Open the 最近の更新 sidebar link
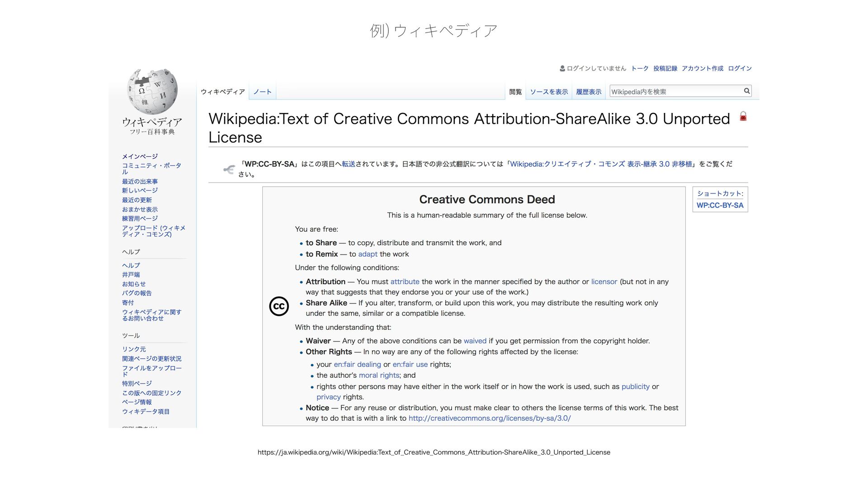The height and width of the screenshot is (488, 868). click(x=137, y=200)
